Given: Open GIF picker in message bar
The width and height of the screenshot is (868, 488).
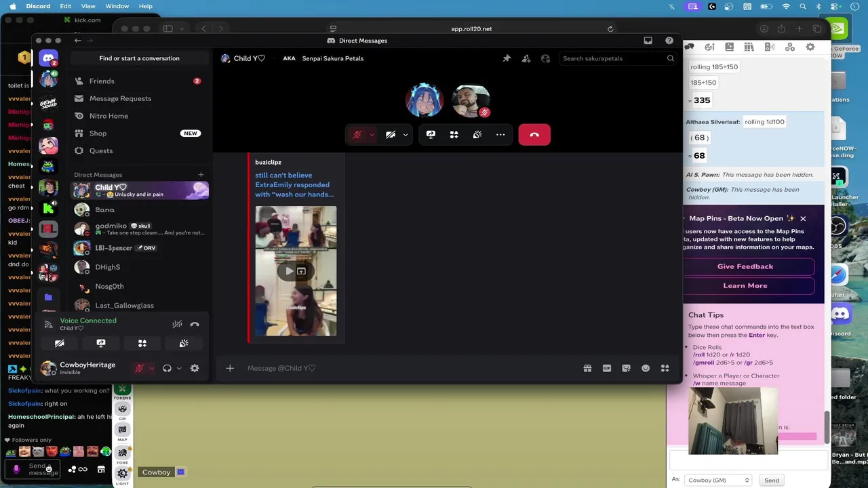Looking at the screenshot, I should [x=607, y=368].
